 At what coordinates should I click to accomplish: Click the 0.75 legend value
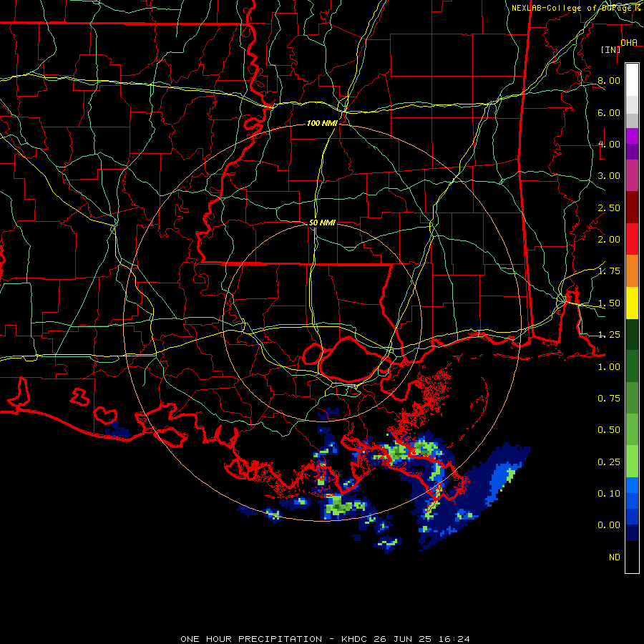coord(609,399)
